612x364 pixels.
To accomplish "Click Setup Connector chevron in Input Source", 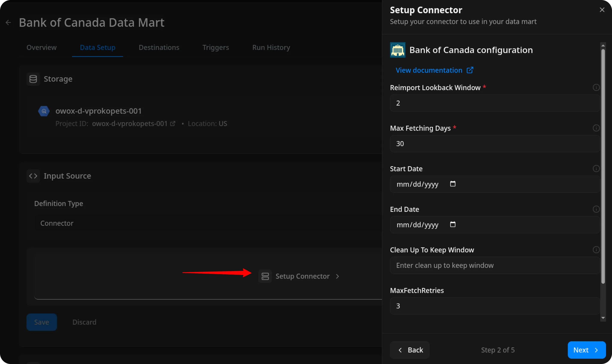I will [337, 276].
